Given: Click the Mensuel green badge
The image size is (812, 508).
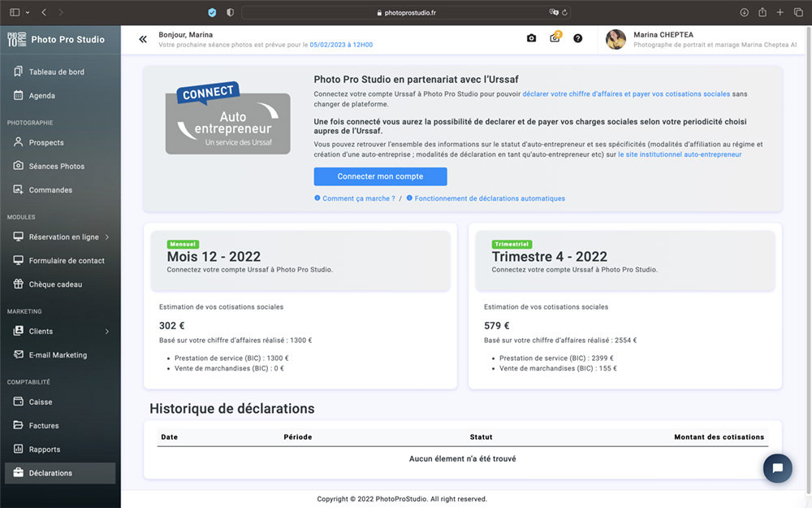Looking at the screenshot, I should coord(183,244).
